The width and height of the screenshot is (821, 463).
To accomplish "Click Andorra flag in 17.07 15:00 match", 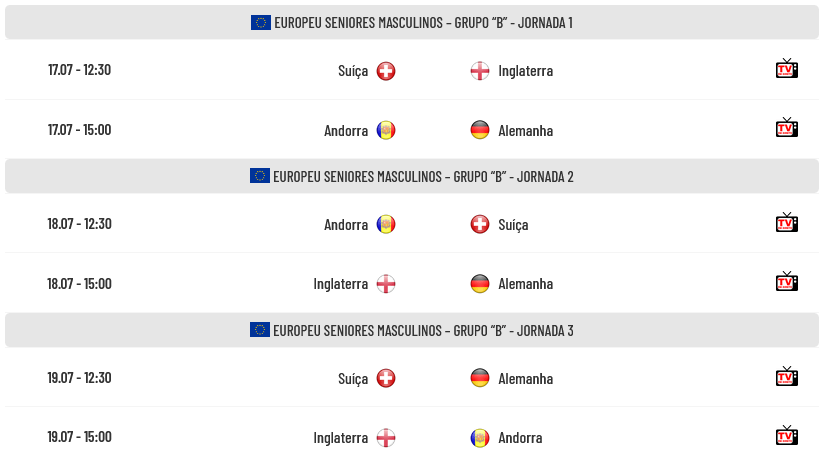I will coord(386,130).
